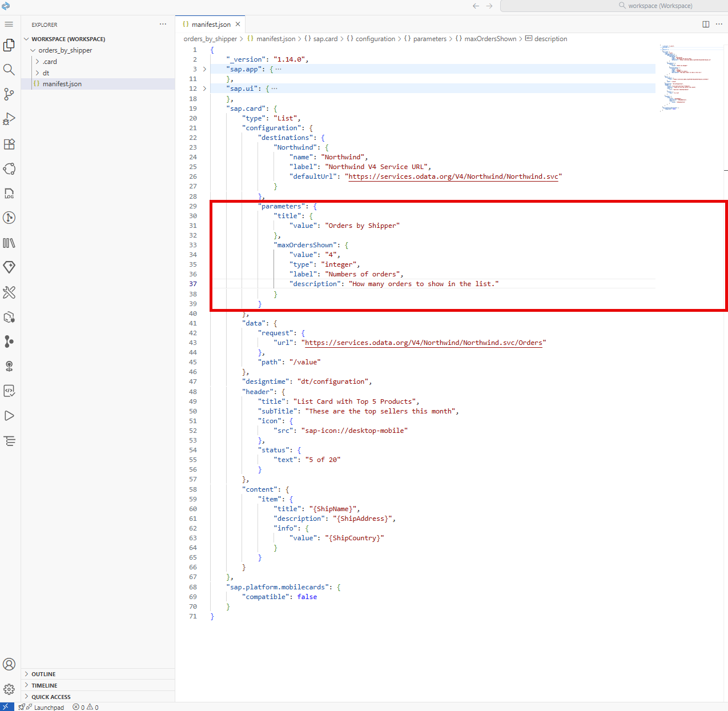Click the "dt/configuration" designtime value
Viewport: 728px width, 711px height.
pyautogui.click(x=333, y=381)
